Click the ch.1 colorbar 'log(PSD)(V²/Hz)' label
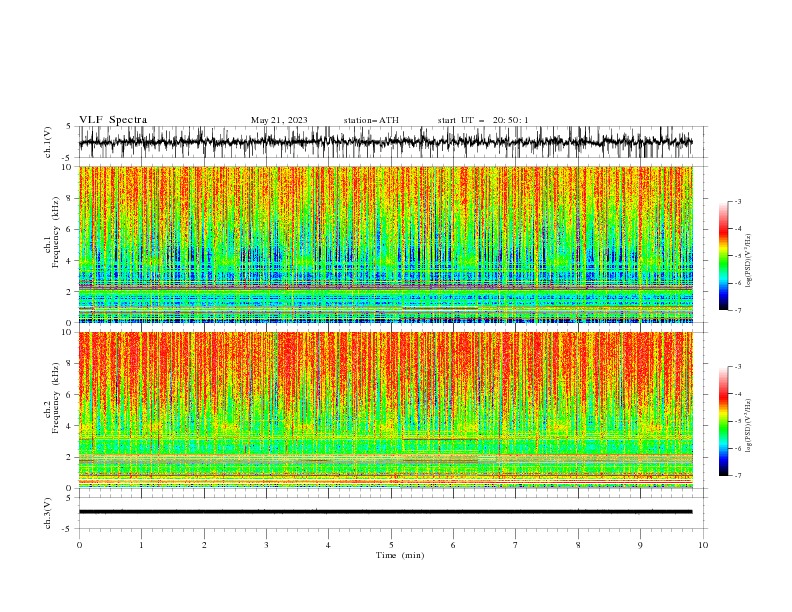Screen dimensions: 792x612 748,261
